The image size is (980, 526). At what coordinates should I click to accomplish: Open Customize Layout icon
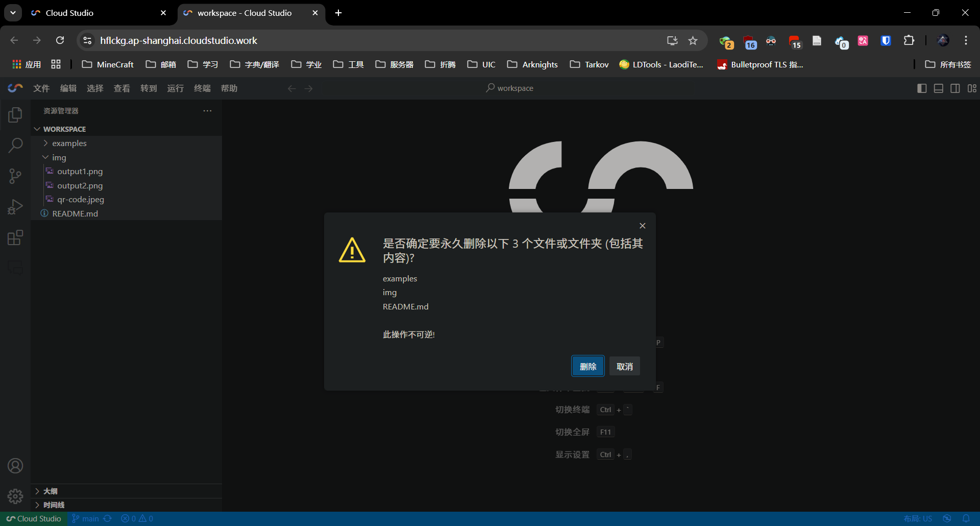click(972, 88)
